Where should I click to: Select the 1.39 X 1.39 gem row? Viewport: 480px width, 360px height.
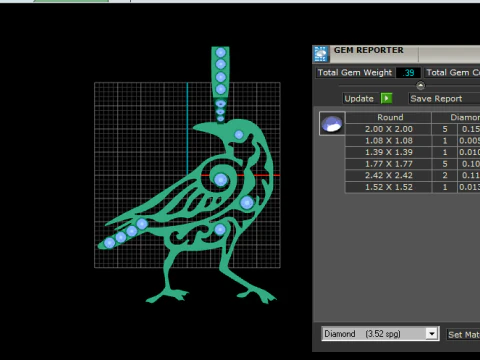[x=413, y=152]
